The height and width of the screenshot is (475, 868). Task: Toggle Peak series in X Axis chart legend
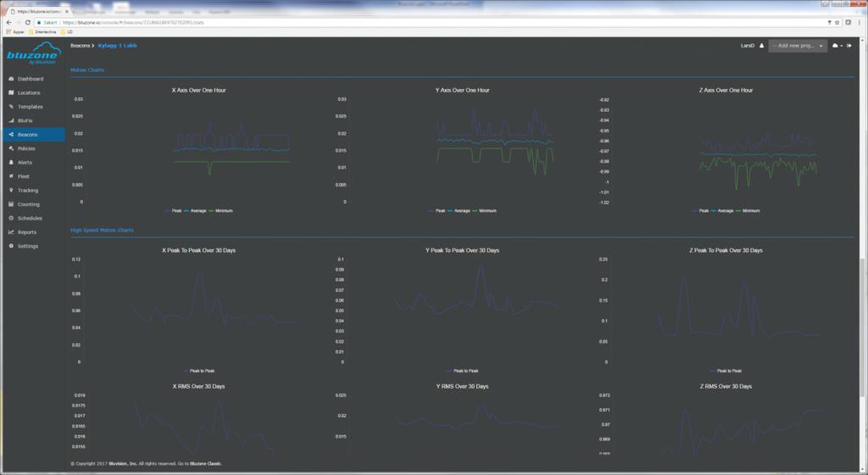coord(173,210)
